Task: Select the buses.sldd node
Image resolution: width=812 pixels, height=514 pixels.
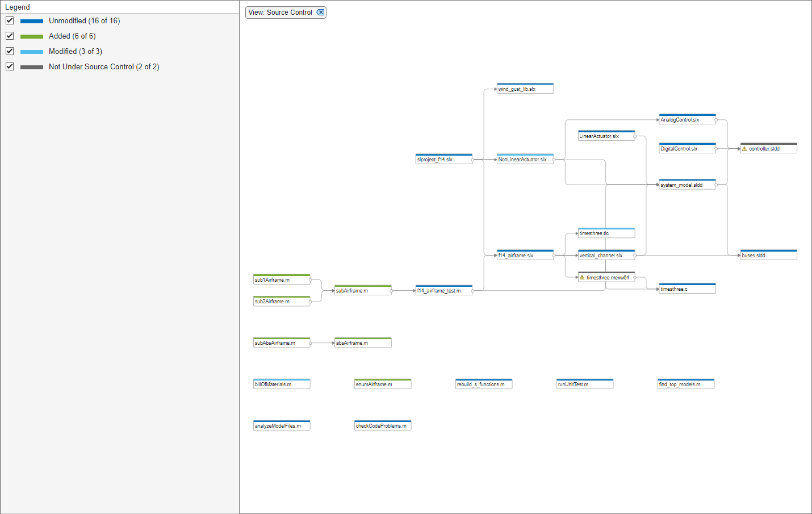Action: 768,254
